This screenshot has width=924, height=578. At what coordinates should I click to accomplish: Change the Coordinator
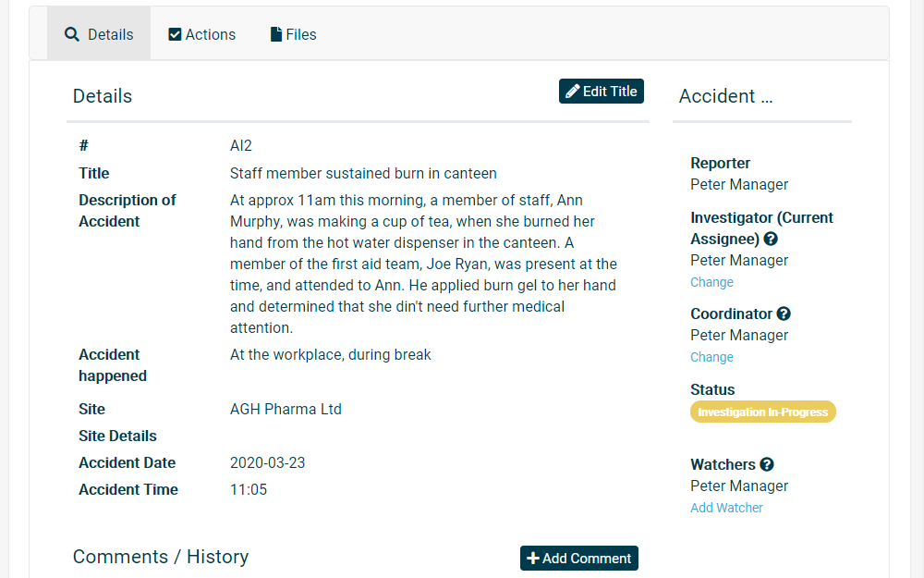(x=711, y=357)
